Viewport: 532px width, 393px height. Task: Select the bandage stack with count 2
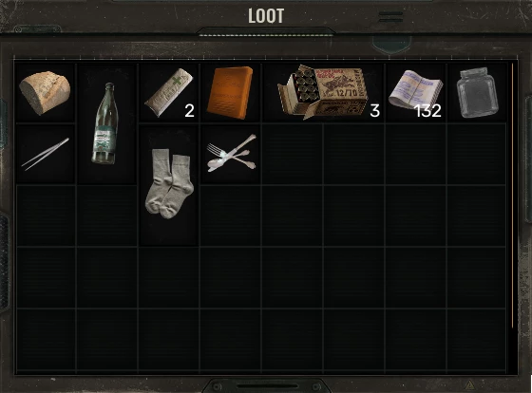[169, 93]
